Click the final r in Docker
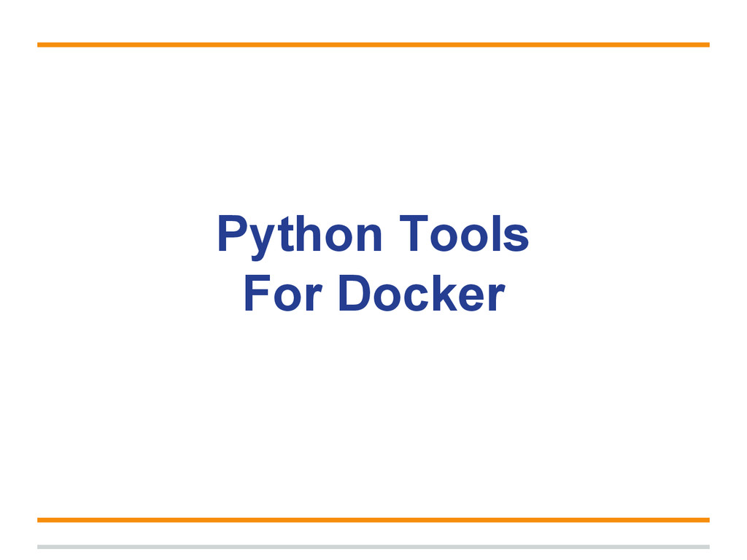 click(497, 297)
